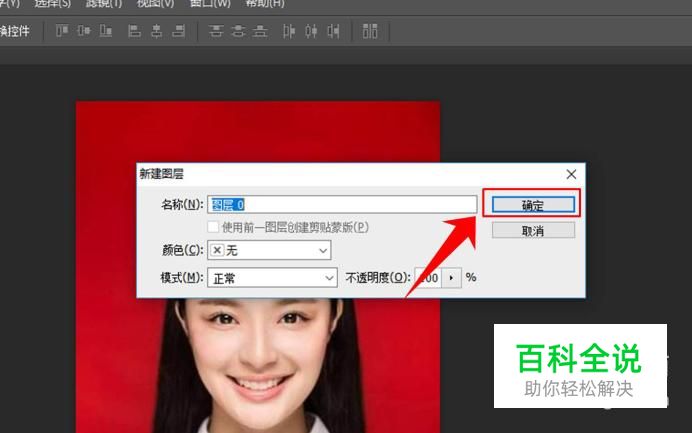
Task: Confirm with the 确定 button
Action: [x=533, y=205]
